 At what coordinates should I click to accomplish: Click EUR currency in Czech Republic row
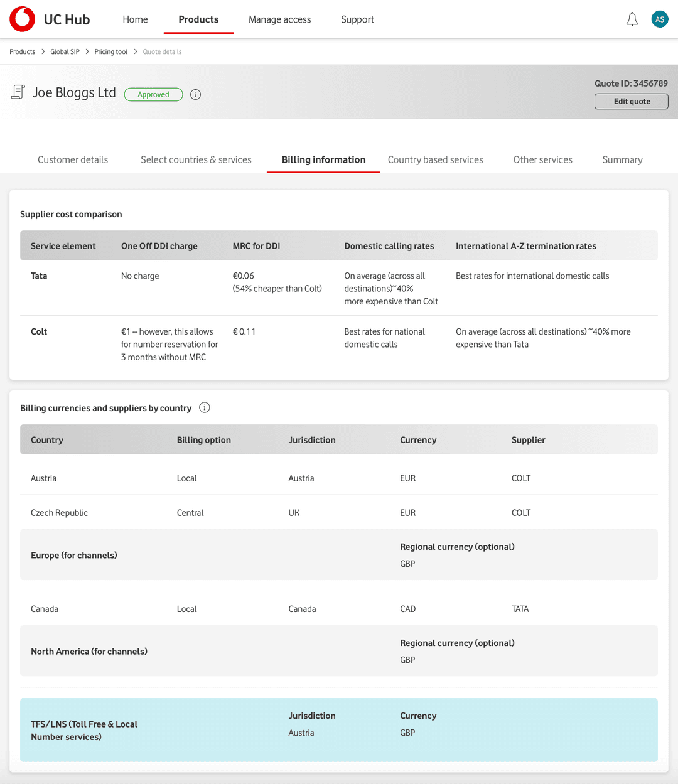point(408,513)
